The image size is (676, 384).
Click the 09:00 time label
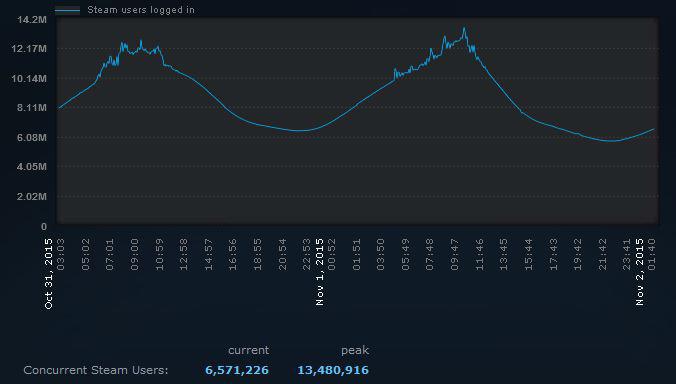[x=135, y=254]
